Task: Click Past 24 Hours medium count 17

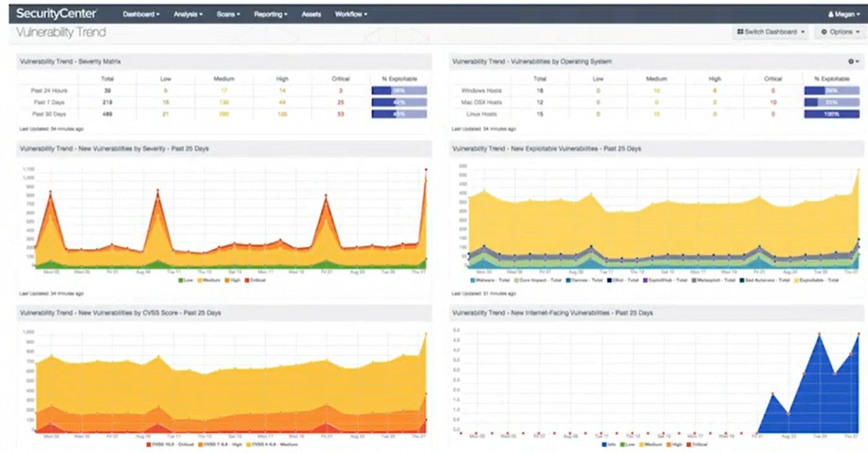Action: pos(224,91)
